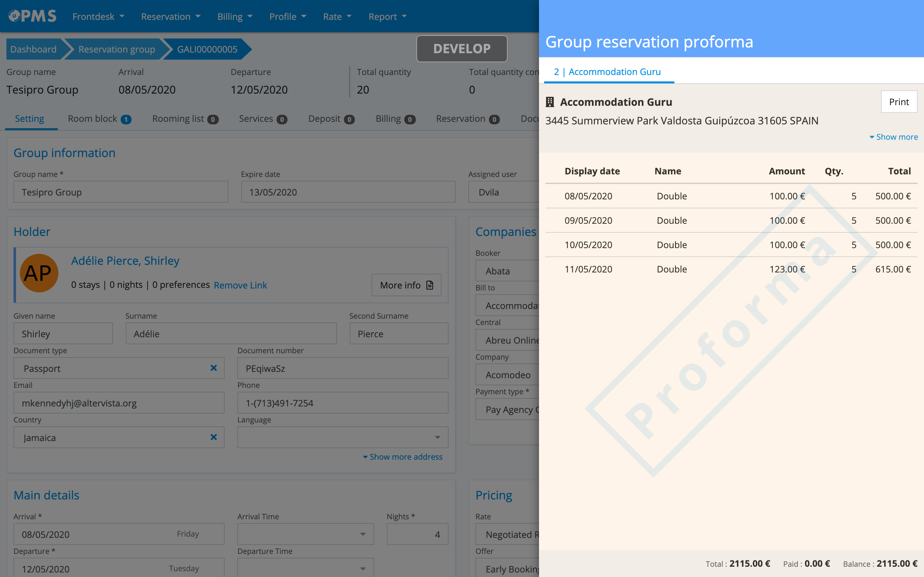Switch to the Rooming list tab

pos(185,119)
